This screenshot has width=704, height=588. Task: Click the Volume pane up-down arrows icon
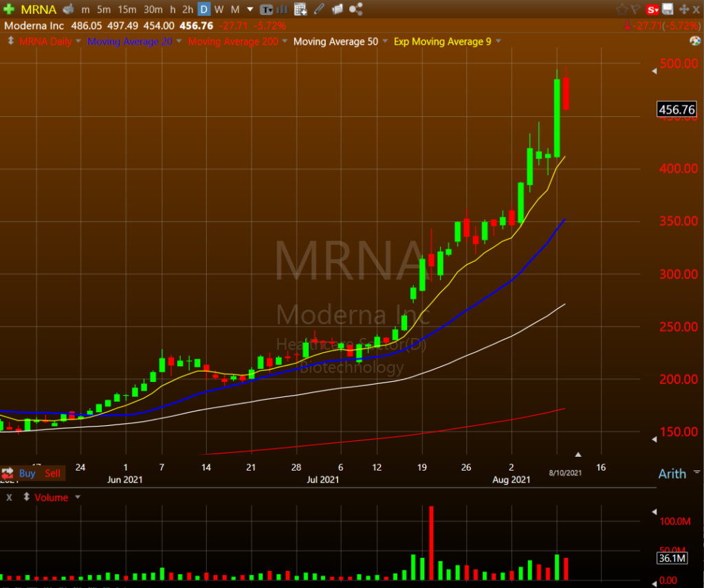pos(27,497)
